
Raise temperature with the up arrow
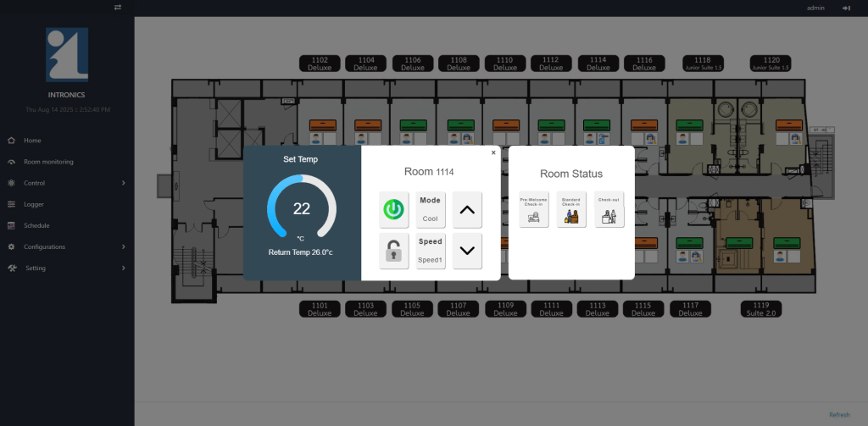467,209
